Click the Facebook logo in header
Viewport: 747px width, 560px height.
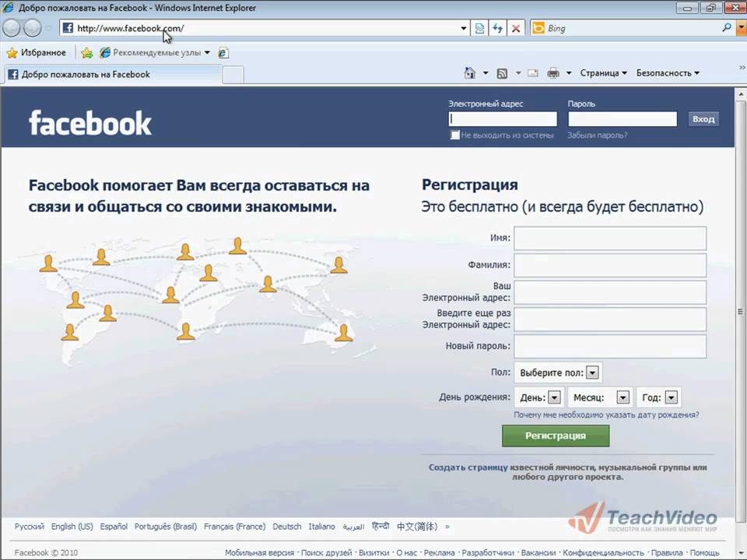click(x=90, y=124)
